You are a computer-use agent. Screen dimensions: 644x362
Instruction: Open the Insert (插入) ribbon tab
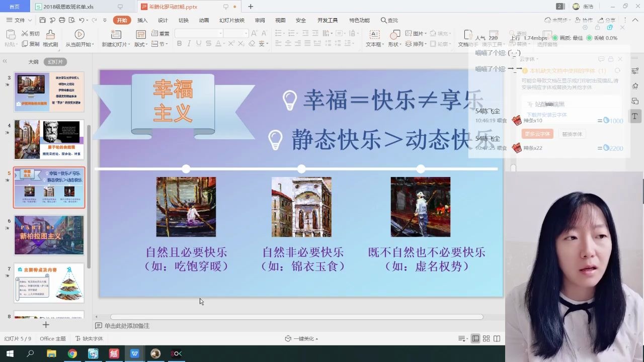point(142,20)
